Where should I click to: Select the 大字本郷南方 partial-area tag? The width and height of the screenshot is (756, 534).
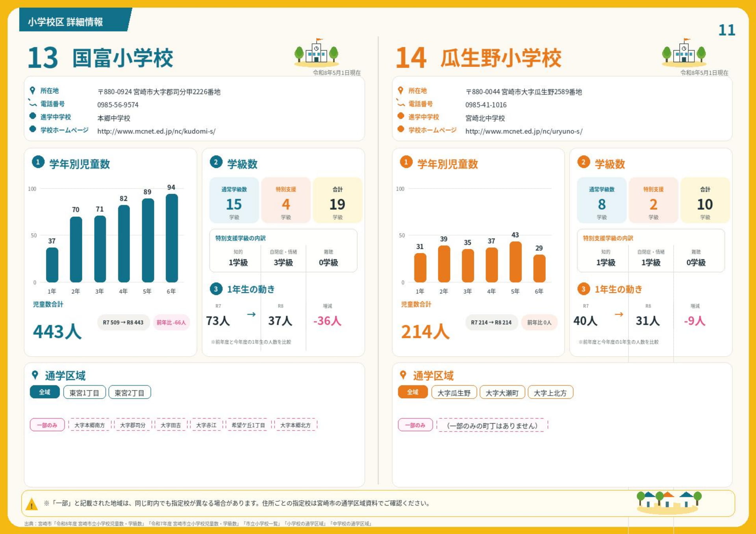90,425
